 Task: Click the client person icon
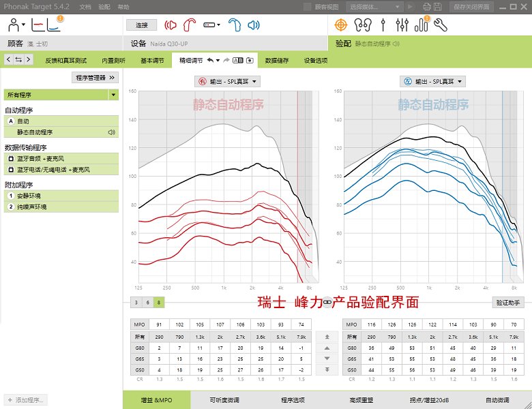14,25
